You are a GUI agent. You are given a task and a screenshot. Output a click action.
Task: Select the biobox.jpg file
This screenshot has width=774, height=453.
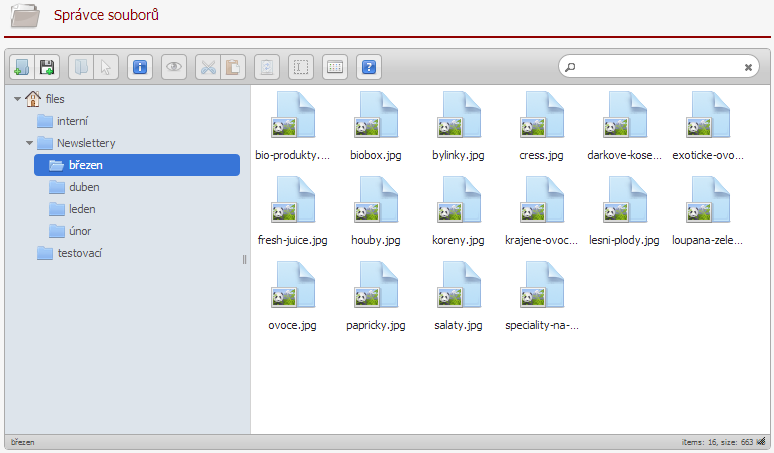pyautogui.click(x=376, y=126)
